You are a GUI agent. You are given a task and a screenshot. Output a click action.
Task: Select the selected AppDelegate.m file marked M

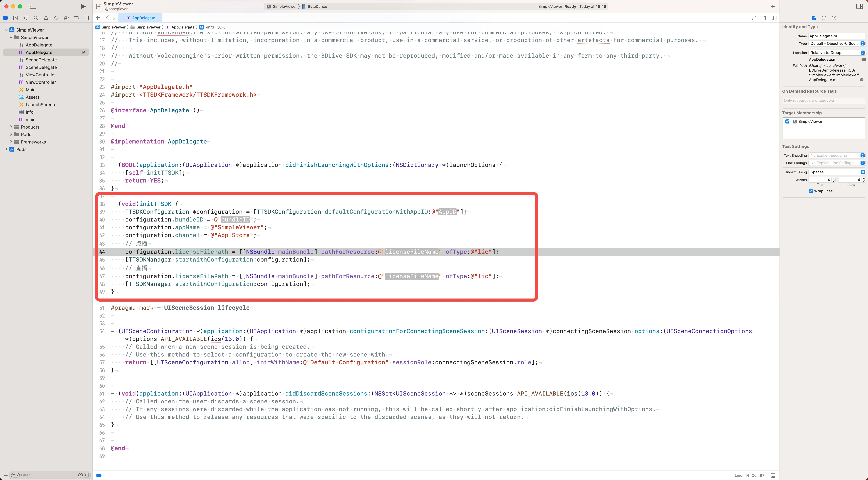tap(46, 52)
